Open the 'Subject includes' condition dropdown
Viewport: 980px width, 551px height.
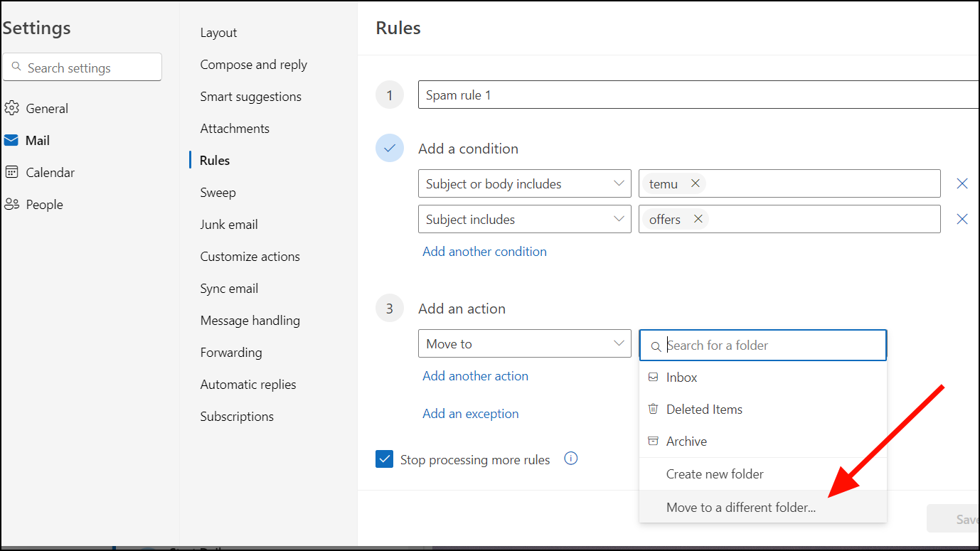pos(525,219)
